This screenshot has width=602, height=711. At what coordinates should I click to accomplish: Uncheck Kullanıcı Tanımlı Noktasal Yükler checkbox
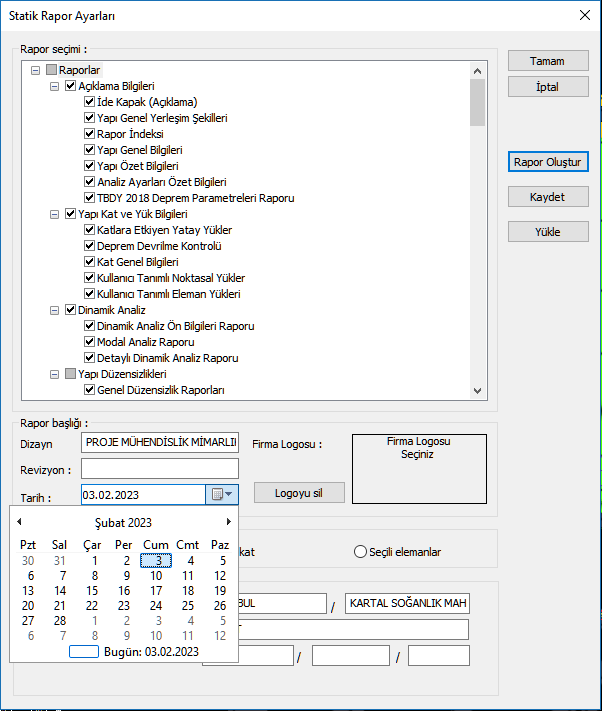pos(89,278)
